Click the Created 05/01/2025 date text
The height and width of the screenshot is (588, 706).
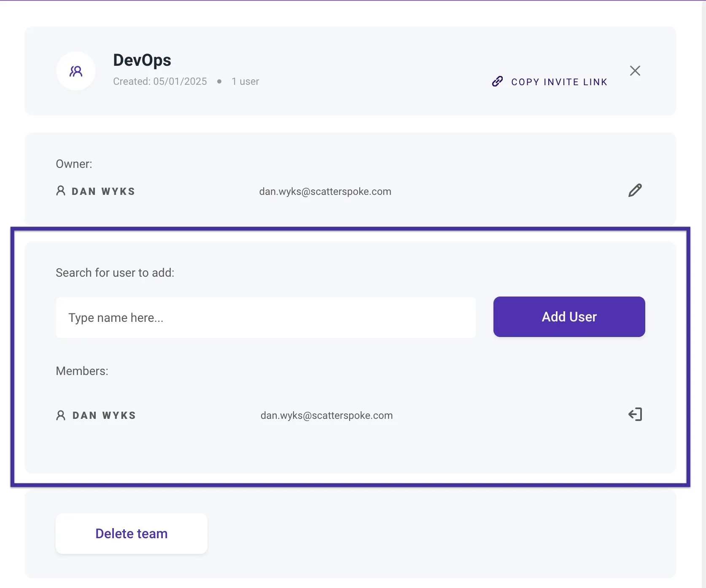point(160,81)
